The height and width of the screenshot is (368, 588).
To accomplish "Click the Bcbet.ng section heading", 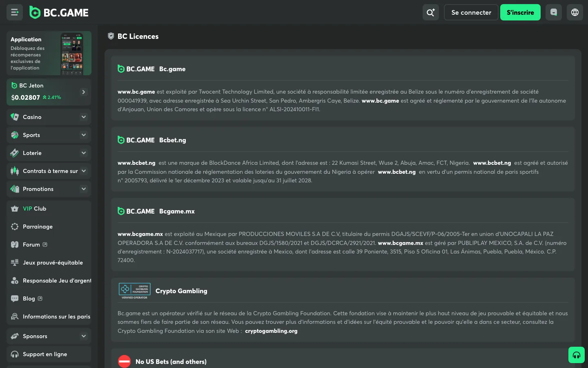I will (x=173, y=140).
